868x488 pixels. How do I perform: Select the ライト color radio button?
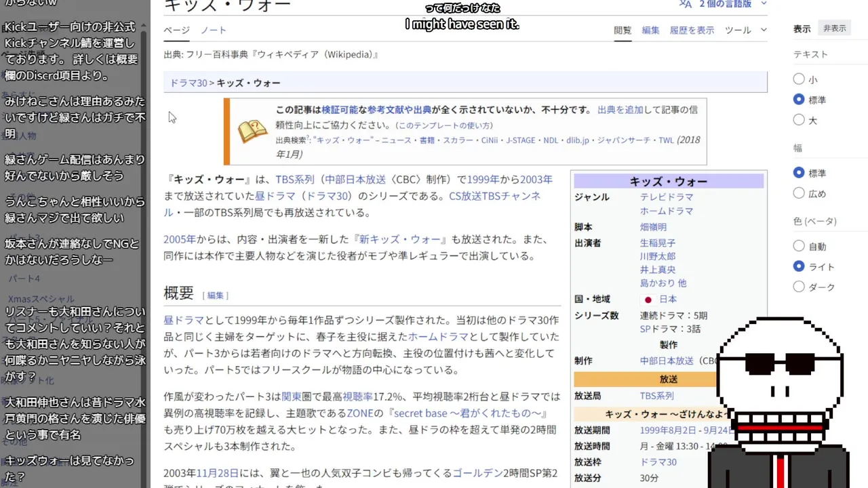pos(799,266)
